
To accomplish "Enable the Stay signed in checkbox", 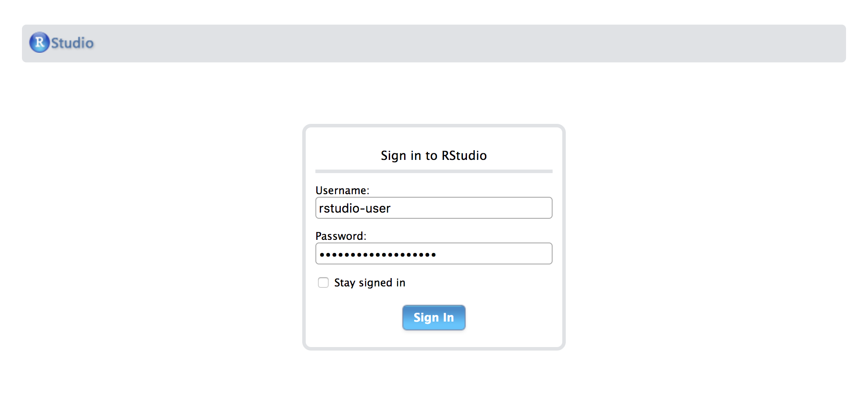I will point(323,282).
